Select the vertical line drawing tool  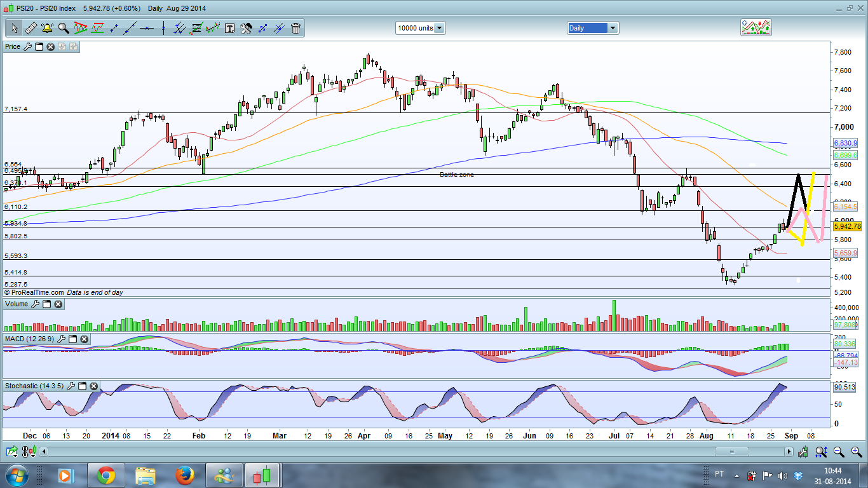click(163, 28)
